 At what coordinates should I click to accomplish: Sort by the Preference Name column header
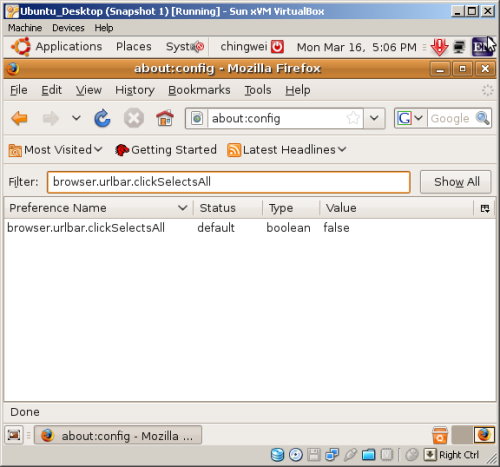98,208
